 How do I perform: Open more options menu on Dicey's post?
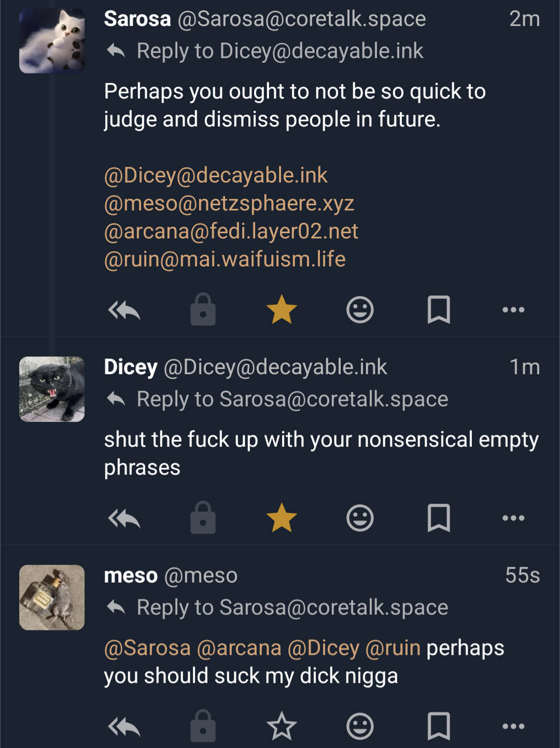(x=513, y=518)
